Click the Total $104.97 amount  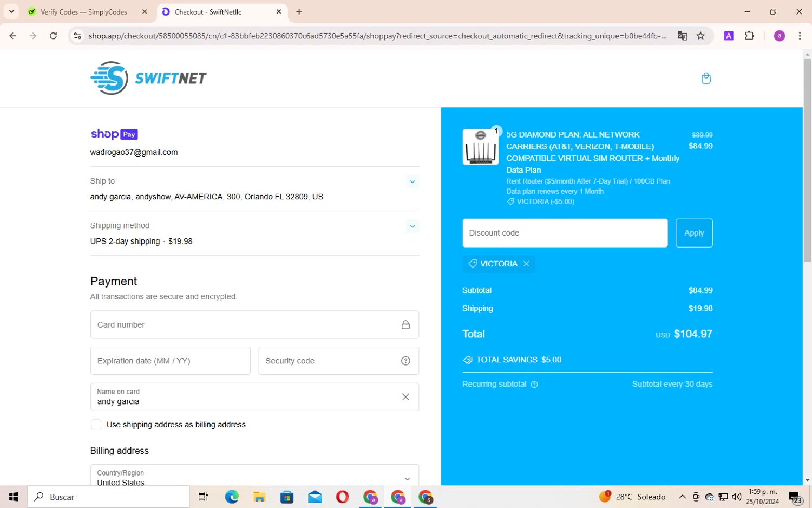[693, 334]
